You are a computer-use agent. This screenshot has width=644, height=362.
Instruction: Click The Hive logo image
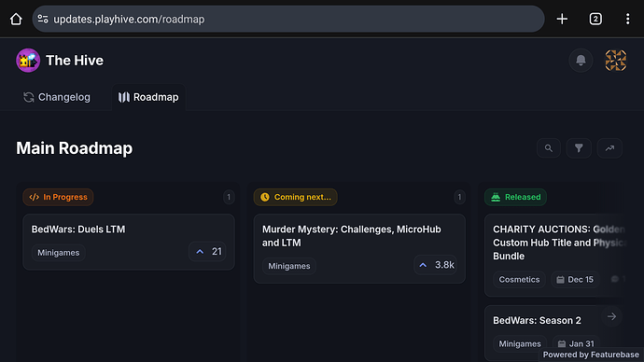click(28, 61)
